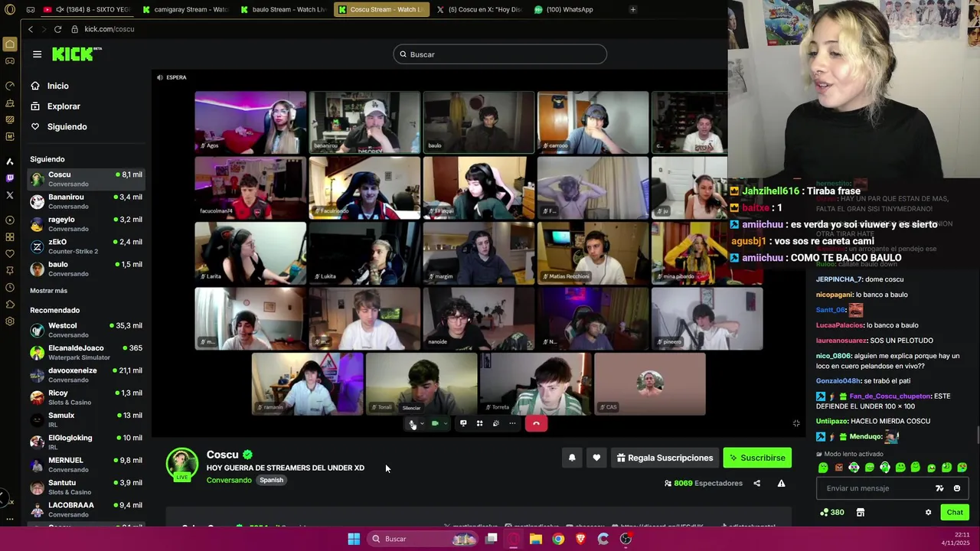
Task: Open Twitch from the Opera sidebar
Action: coord(10,178)
